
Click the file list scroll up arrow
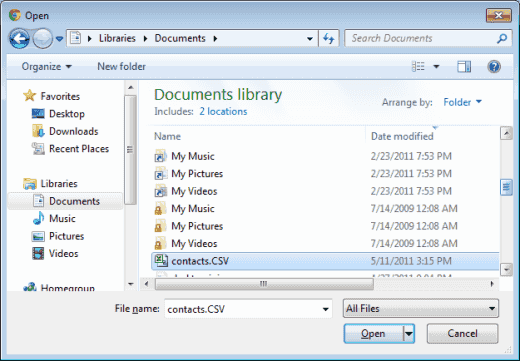[x=506, y=133]
